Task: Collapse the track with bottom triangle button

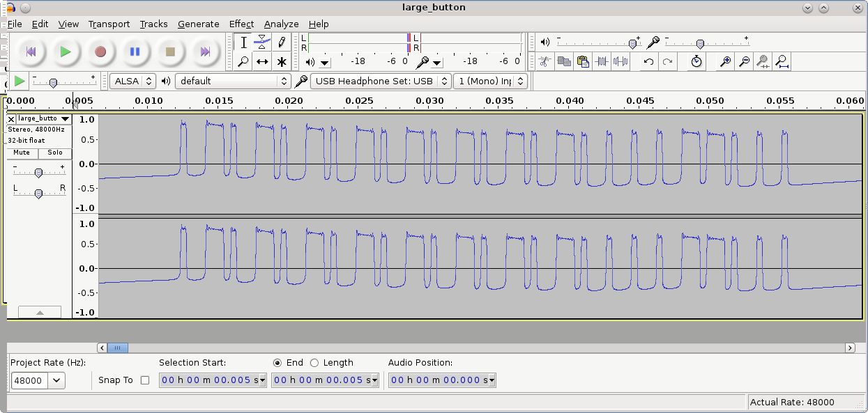Action: point(40,313)
